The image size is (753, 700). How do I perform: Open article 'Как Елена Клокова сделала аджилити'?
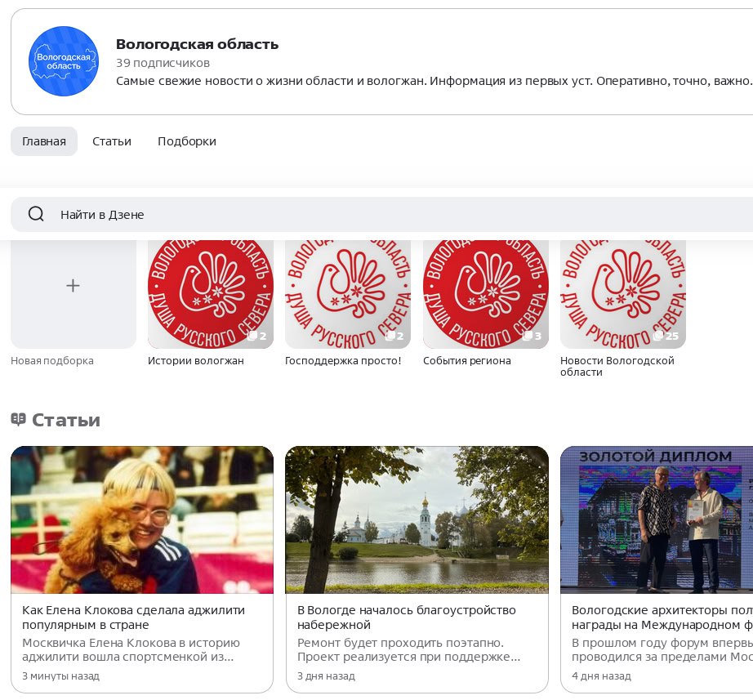point(133,618)
